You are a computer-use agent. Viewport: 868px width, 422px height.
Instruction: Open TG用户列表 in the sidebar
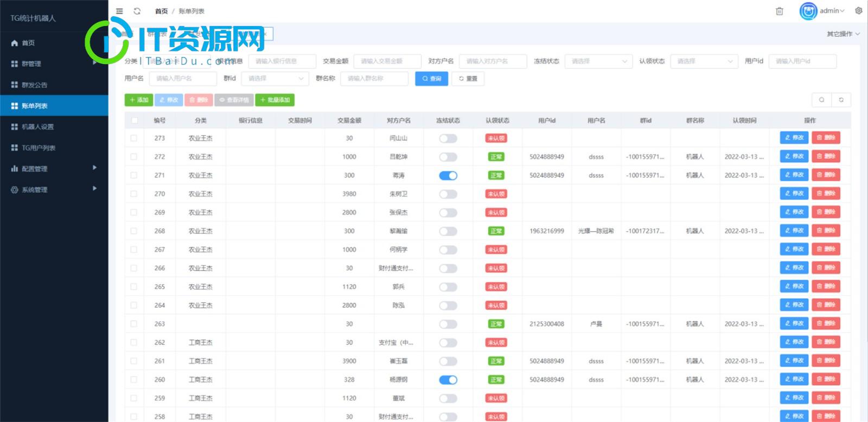pyautogui.click(x=54, y=148)
